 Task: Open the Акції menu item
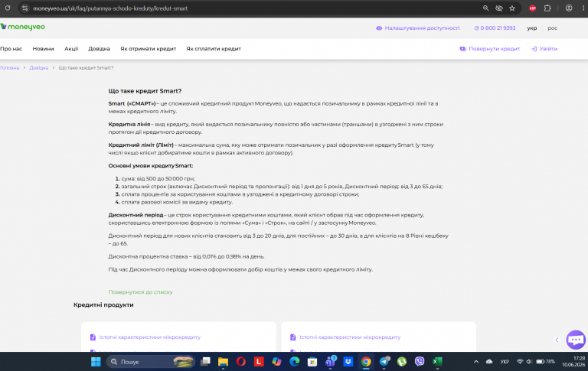click(71, 49)
